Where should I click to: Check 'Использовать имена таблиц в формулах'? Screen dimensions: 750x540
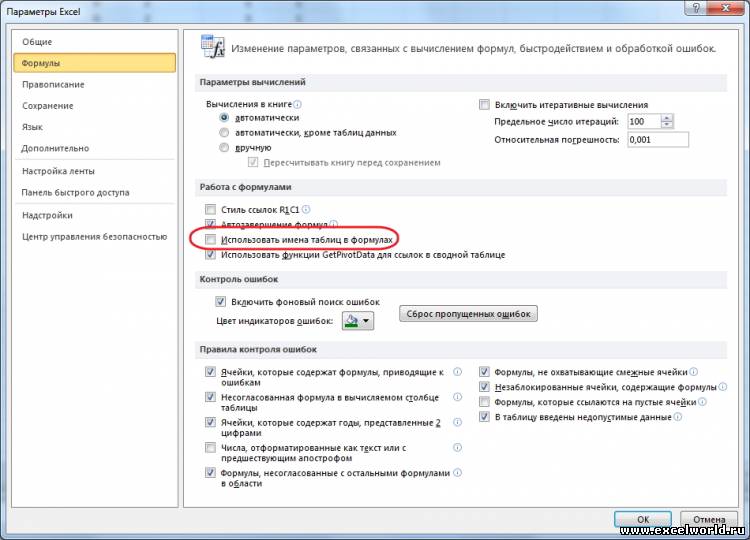[210, 239]
